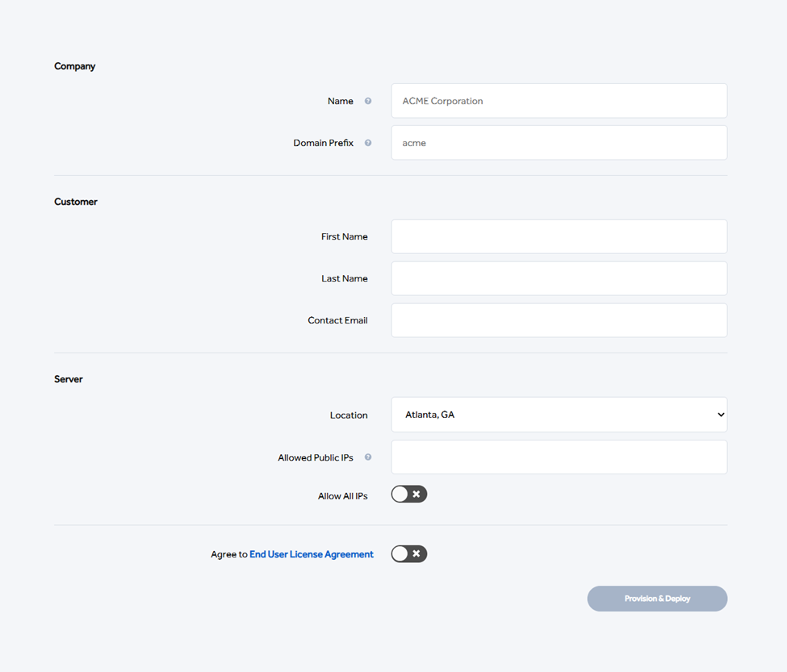This screenshot has height=672, width=787.
Task: Click the Company section heading
Action: coord(75,66)
